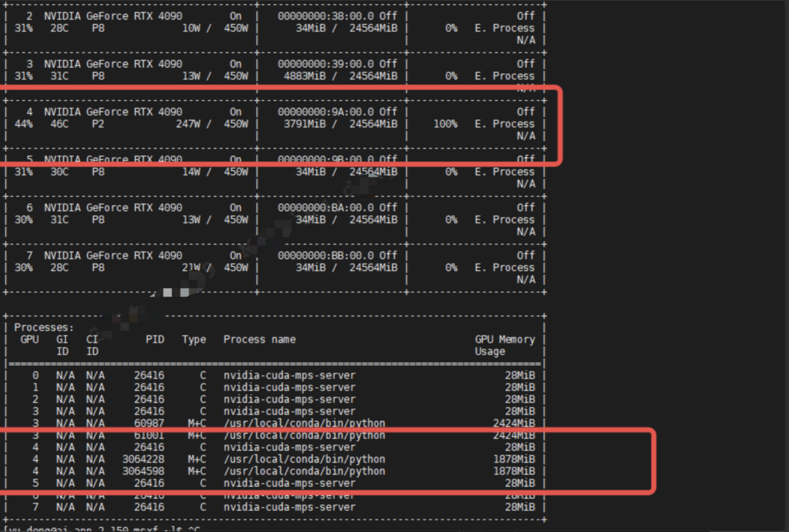Click the P2 performance state
The width and height of the screenshot is (789, 532).
[98, 123]
